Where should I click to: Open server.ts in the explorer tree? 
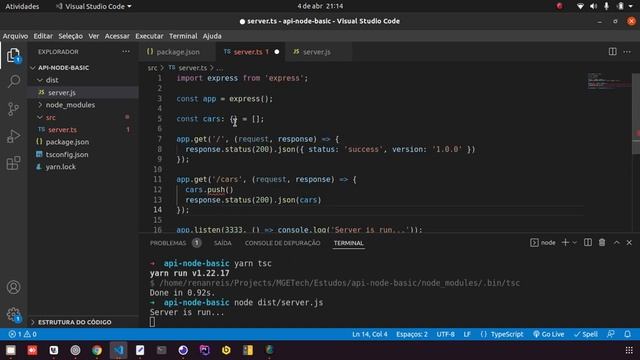click(62, 130)
